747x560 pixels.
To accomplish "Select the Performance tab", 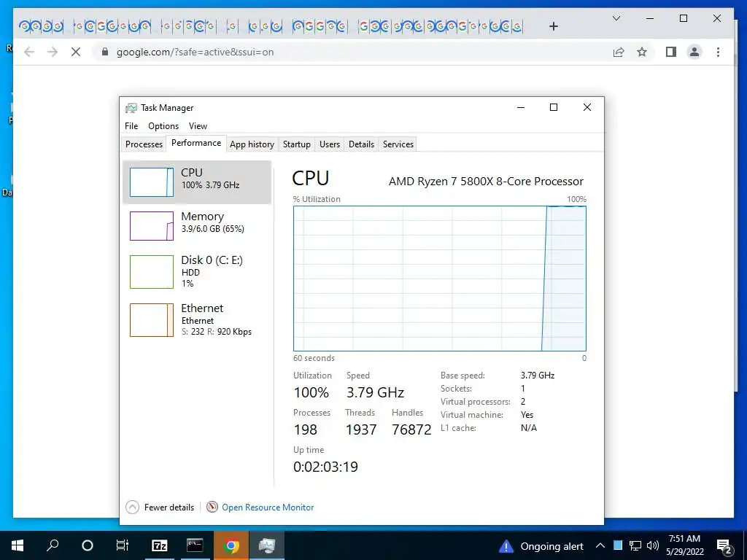I will coord(196,144).
